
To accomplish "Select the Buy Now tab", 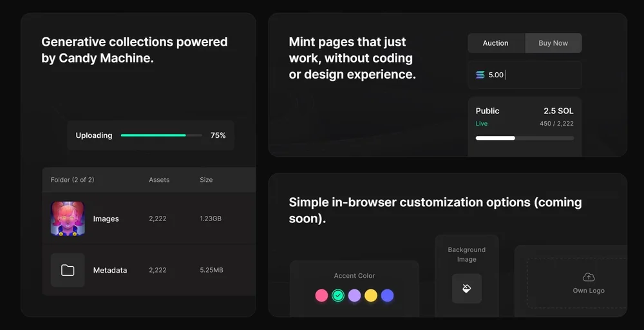I will click(553, 43).
